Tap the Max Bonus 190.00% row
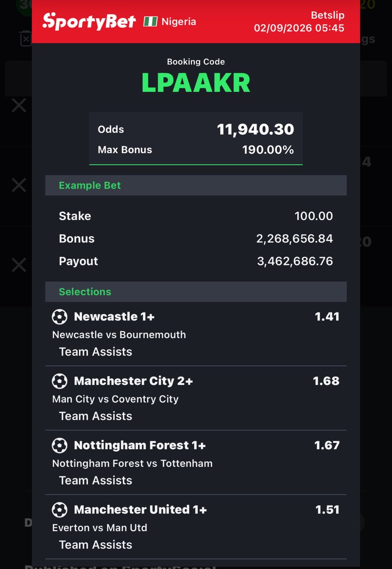This screenshot has width=392, height=569. tap(196, 150)
